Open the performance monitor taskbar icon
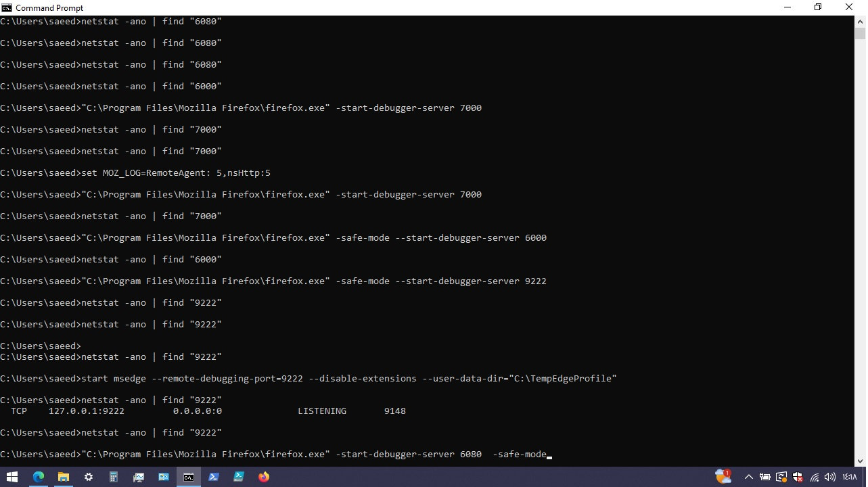Image resolution: width=868 pixels, height=487 pixels. coord(139,477)
